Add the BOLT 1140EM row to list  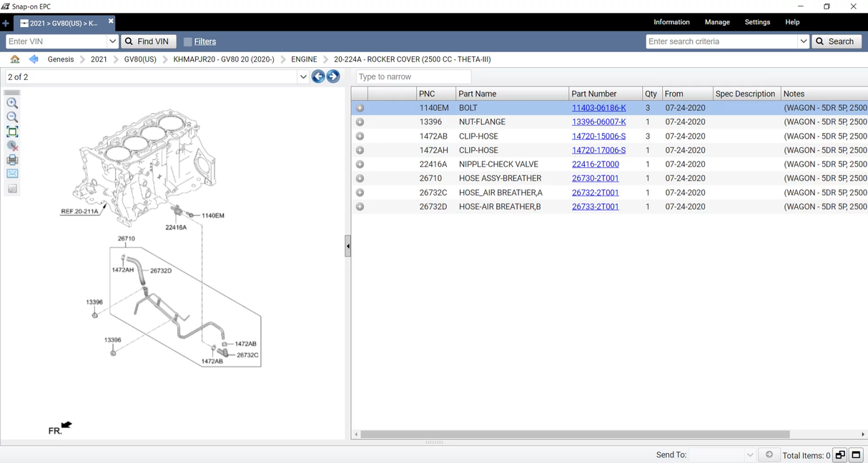(360, 108)
